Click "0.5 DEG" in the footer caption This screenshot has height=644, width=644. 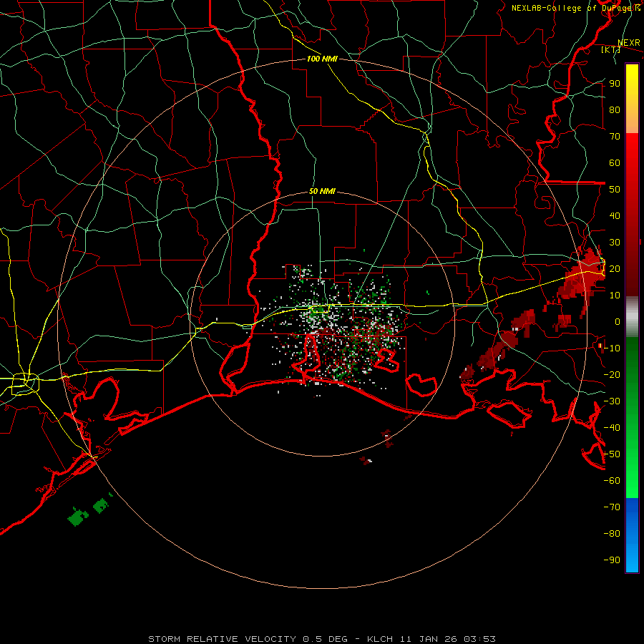pos(326,639)
